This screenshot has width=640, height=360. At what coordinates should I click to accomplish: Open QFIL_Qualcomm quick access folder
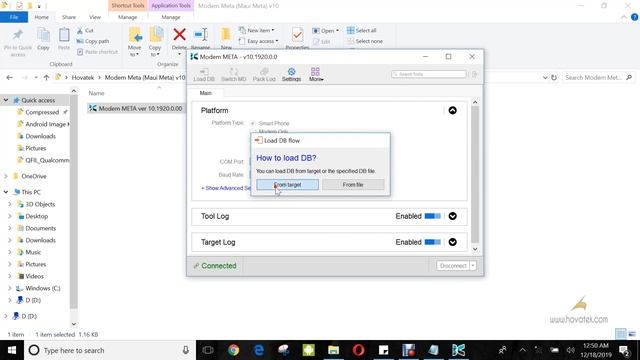pos(43,160)
